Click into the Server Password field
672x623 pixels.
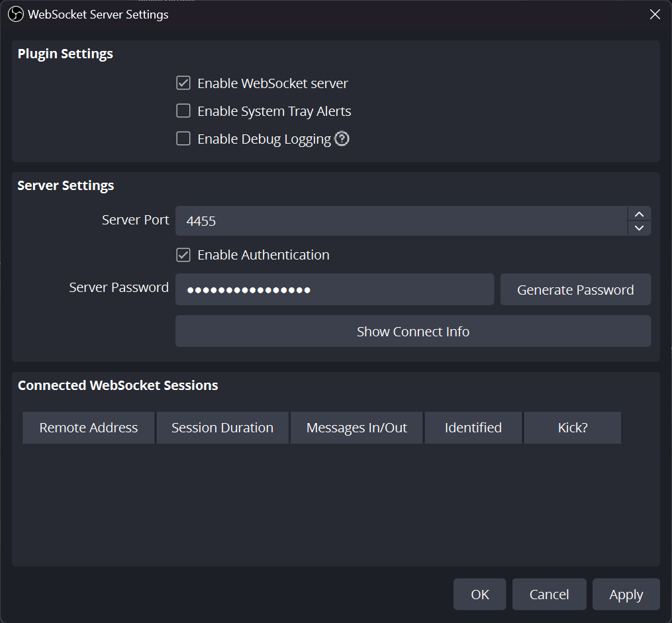click(335, 289)
